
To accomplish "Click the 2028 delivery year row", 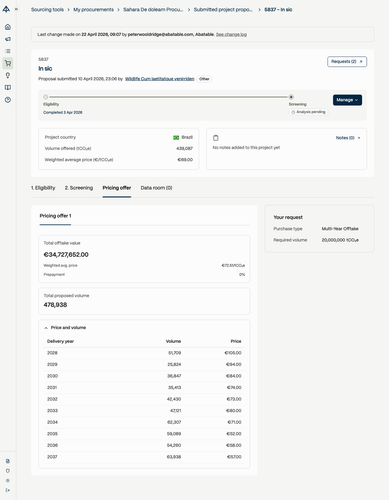I will click(x=144, y=353).
